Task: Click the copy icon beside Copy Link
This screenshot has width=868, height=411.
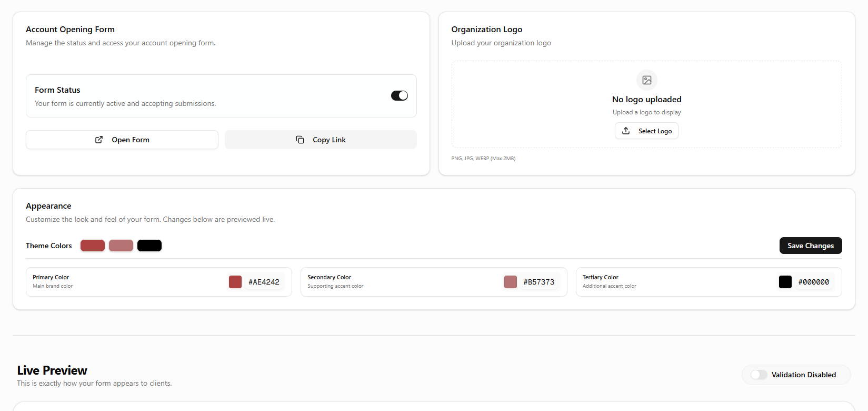Action: tap(300, 140)
